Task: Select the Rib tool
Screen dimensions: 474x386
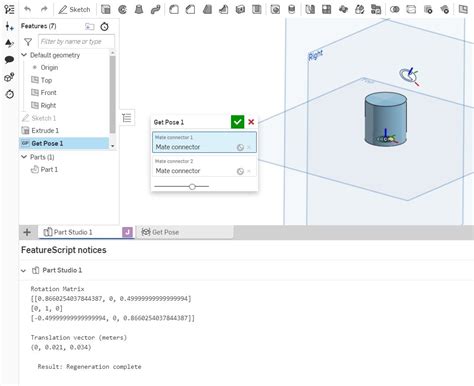Action: [x=224, y=10]
